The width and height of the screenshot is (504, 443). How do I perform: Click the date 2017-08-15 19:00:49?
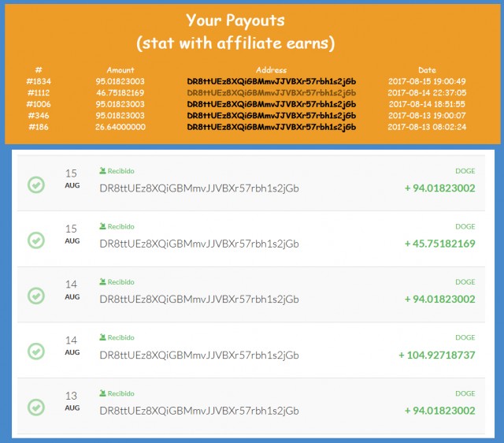coord(427,81)
